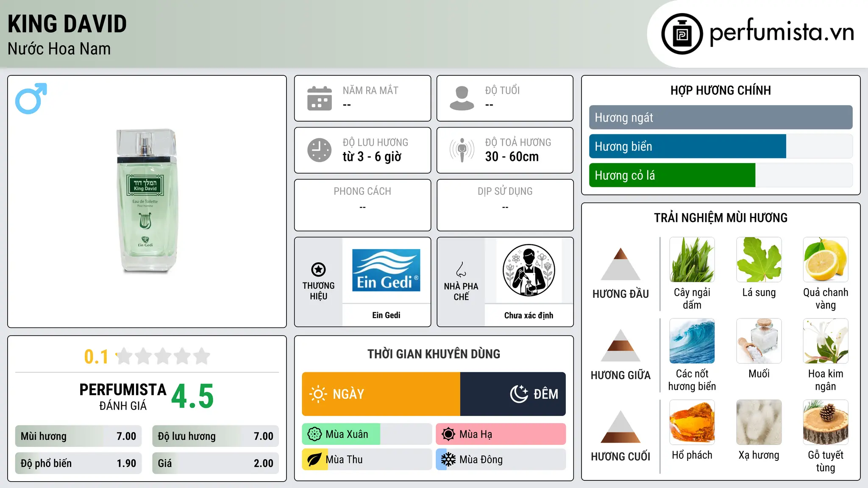Viewport: 868px width, 488px height.
Task: Click the base-note pyramid icon above Hương Cuối
Action: pos(620,427)
